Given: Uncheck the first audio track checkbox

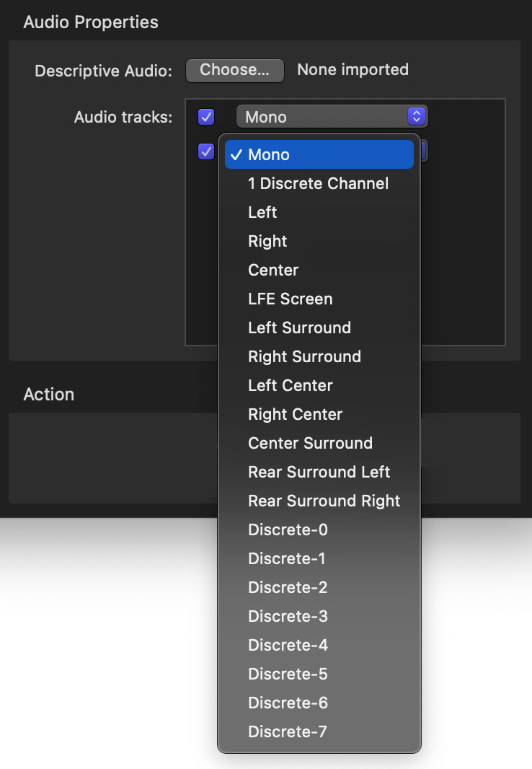Looking at the screenshot, I should click(x=206, y=117).
